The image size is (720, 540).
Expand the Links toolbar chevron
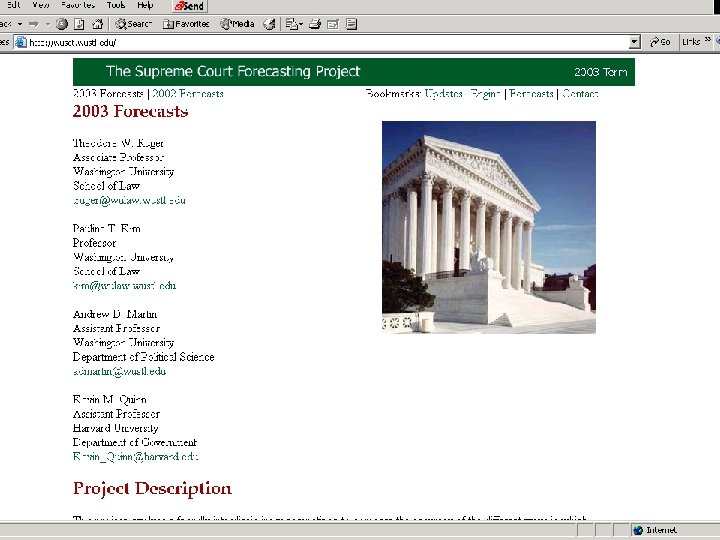708,40
